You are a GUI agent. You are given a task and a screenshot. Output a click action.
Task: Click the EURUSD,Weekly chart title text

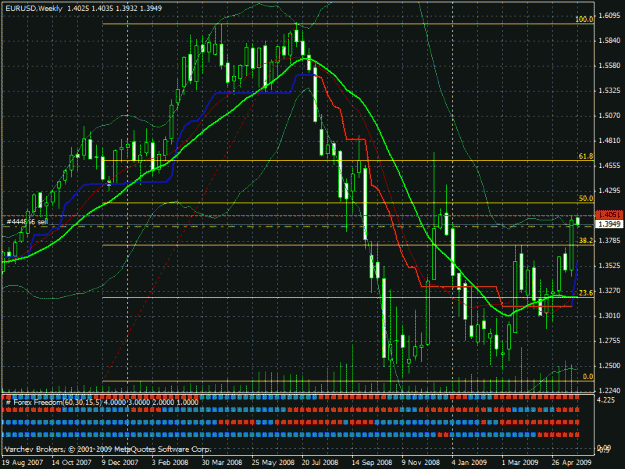click(x=34, y=8)
